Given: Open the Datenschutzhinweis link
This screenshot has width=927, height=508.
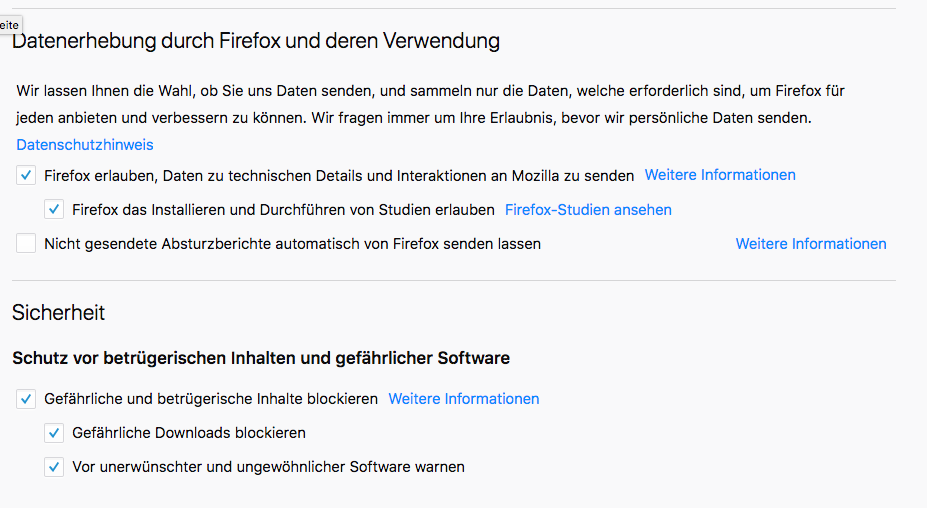Looking at the screenshot, I should [85, 145].
